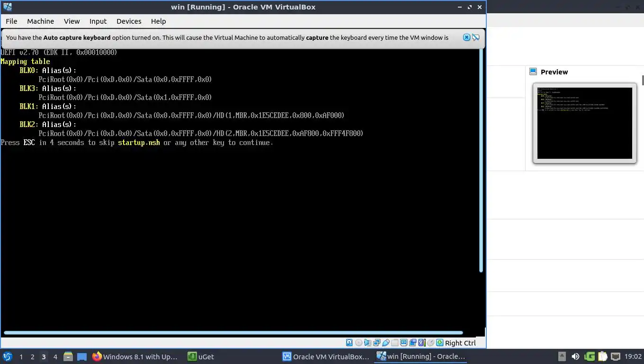Click the virtualization CPU indicator icon
The image size is (644, 364).
pos(422,343)
